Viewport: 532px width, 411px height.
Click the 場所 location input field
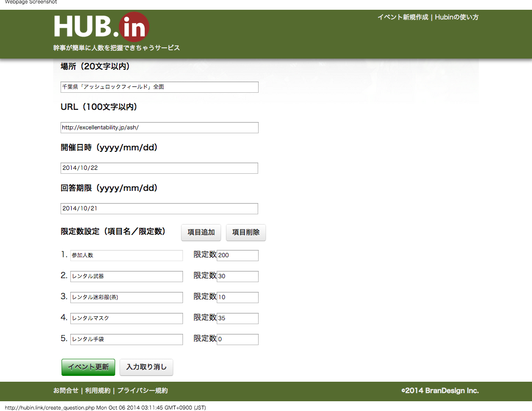click(159, 87)
